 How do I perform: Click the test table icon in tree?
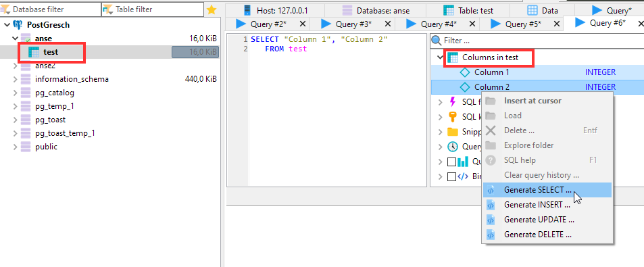click(x=34, y=52)
